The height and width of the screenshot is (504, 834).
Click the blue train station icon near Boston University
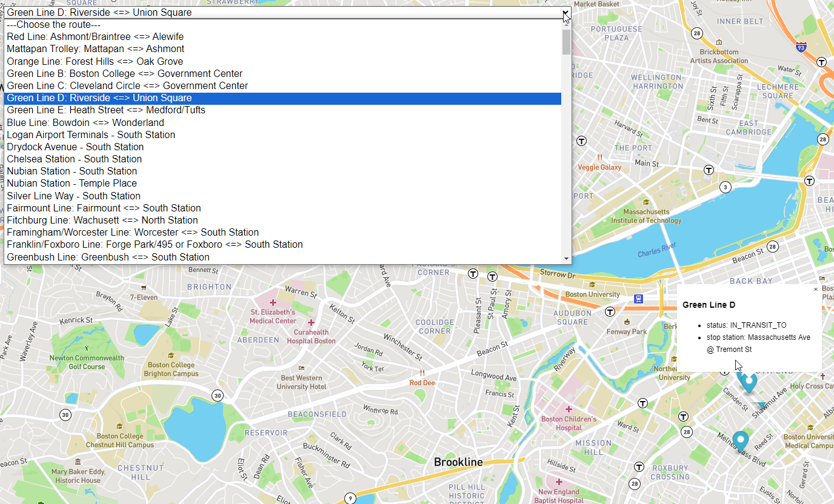[638, 299]
